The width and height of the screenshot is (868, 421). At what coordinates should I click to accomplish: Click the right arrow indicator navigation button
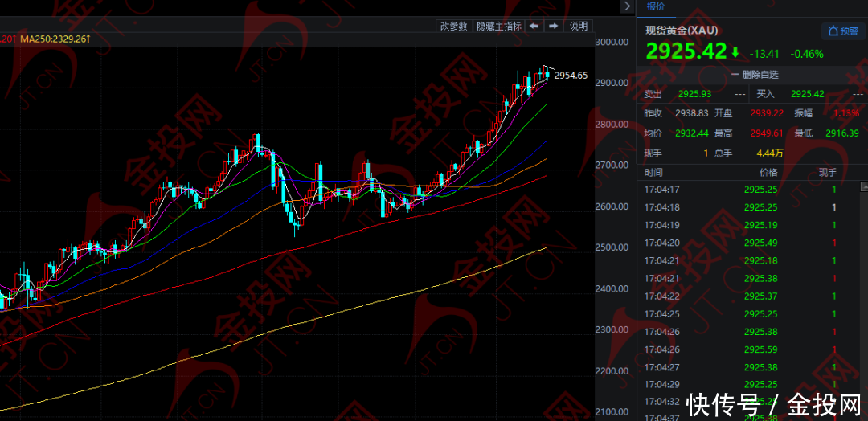[x=553, y=26]
